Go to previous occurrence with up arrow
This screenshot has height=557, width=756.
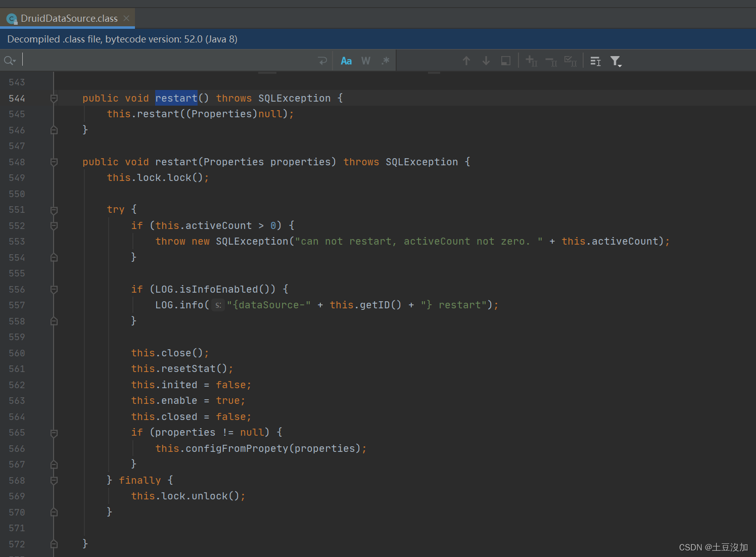466,61
